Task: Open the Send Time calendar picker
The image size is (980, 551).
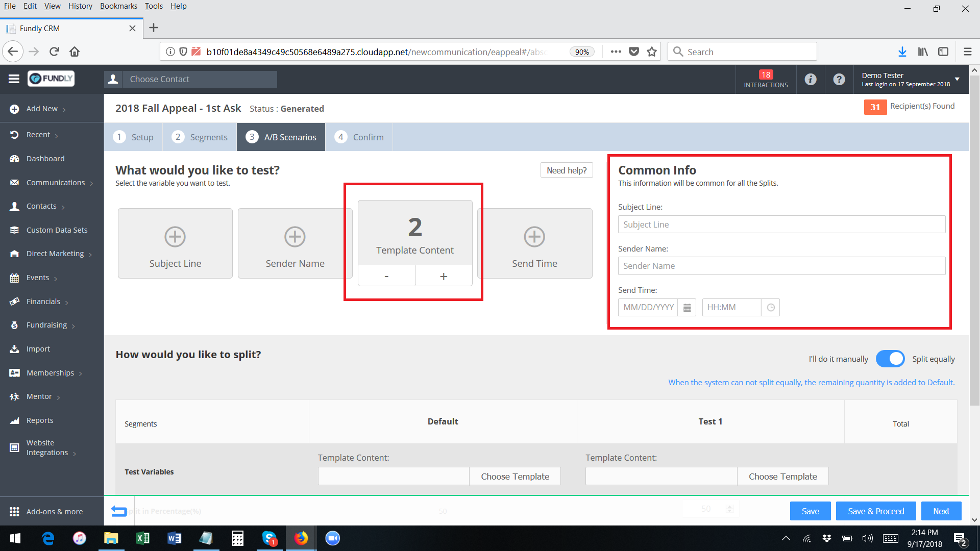Action: [x=687, y=308]
